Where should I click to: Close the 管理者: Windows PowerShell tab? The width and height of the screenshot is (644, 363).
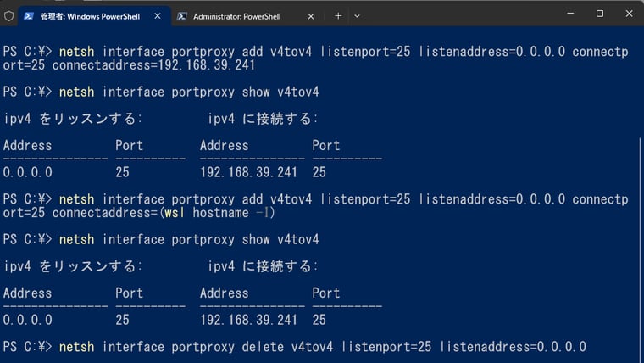pyautogui.click(x=158, y=16)
